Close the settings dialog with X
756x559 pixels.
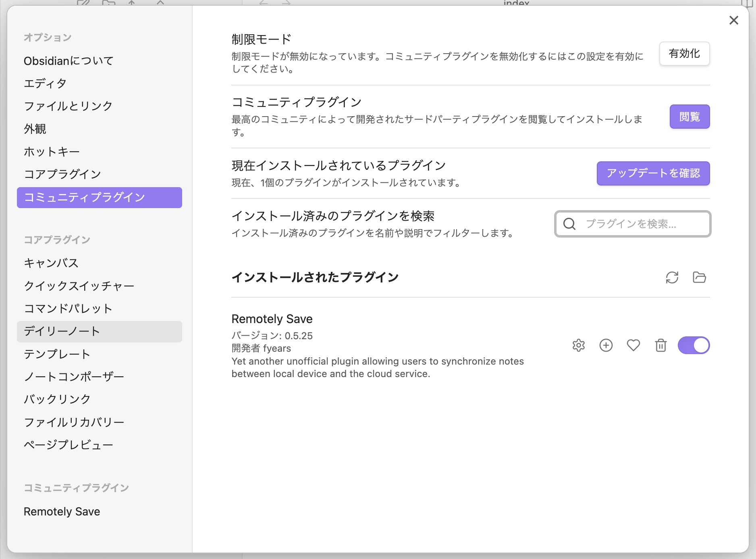[x=733, y=20]
